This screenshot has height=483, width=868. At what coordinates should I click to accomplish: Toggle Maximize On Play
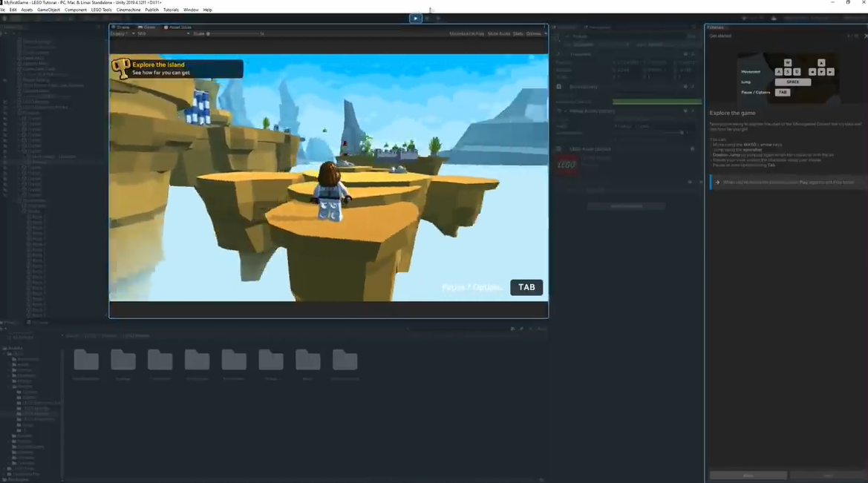(466, 33)
